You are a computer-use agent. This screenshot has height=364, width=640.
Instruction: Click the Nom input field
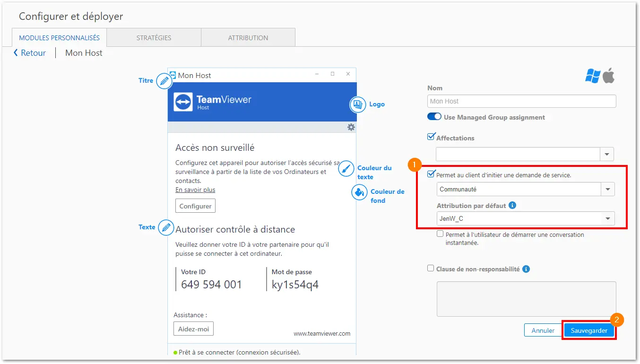click(x=522, y=101)
